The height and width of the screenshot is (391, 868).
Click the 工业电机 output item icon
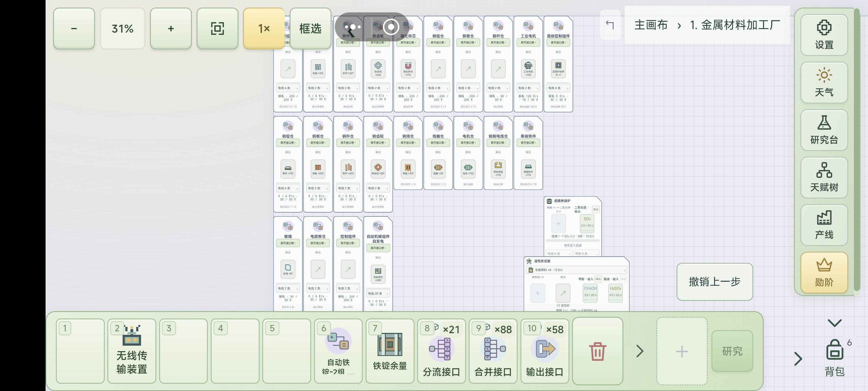pyautogui.click(x=528, y=68)
